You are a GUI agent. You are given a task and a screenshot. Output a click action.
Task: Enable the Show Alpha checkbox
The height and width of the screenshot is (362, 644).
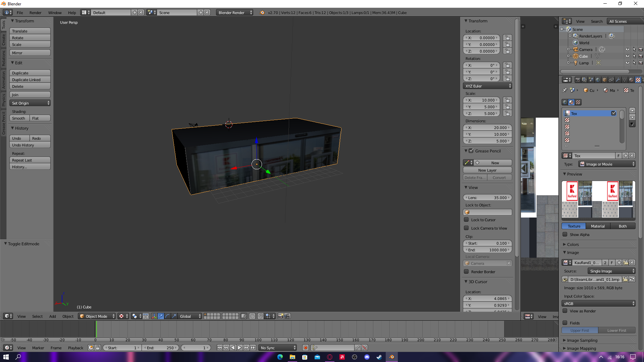coord(565,235)
